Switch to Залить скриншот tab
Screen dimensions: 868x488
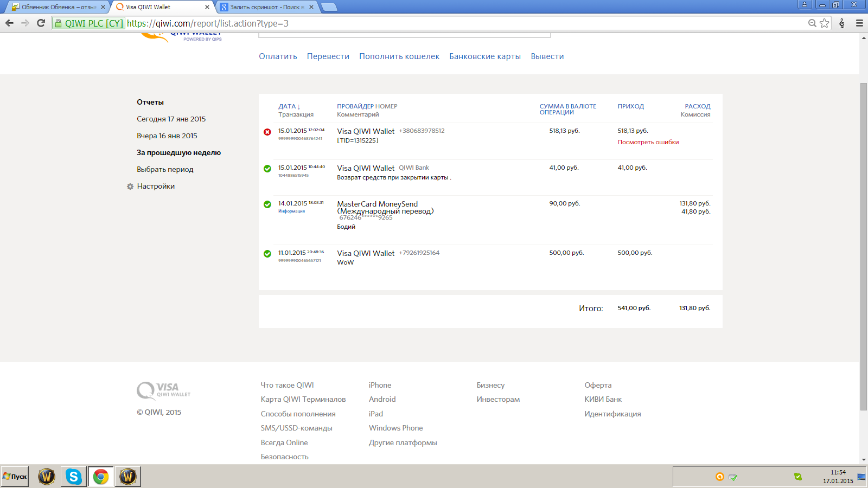pyautogui.click(x=268, y=7)
